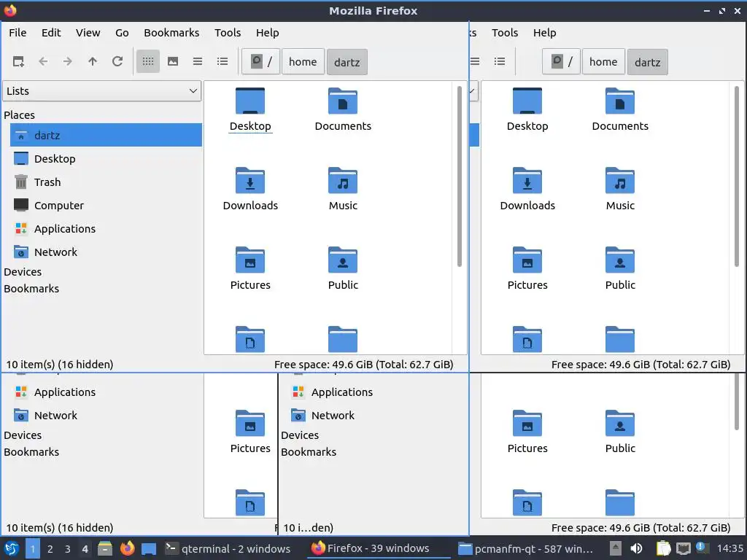Viewport: 747px width, 560px height.
Task: Select Trash in the Places sidebar
Action: tap(106, 182)
